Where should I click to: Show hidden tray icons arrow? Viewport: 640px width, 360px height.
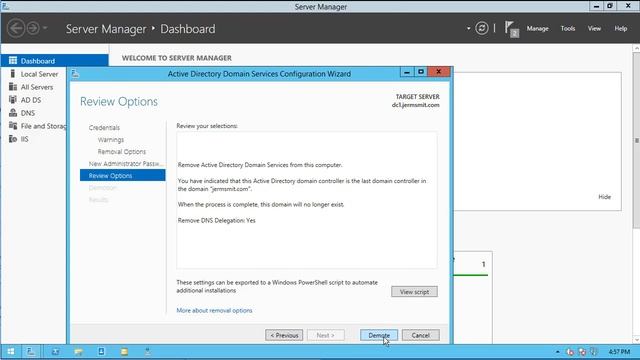pos(558,351)
